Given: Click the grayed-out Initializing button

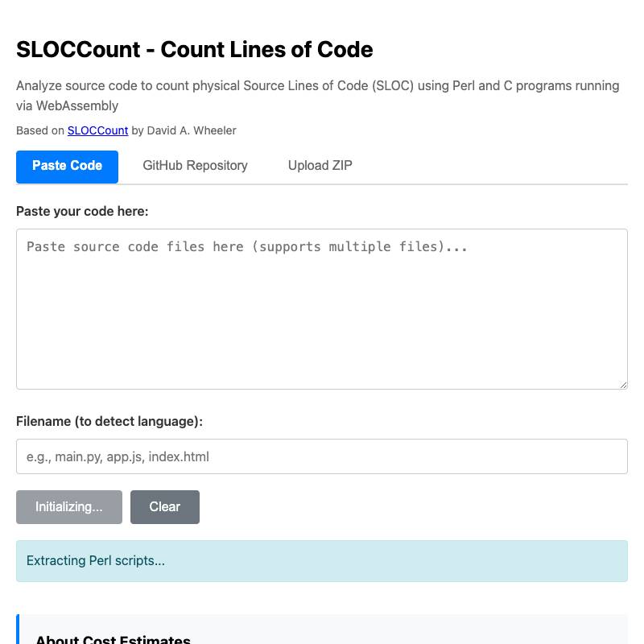Looking at the screenshot, I should pos(68,506).
